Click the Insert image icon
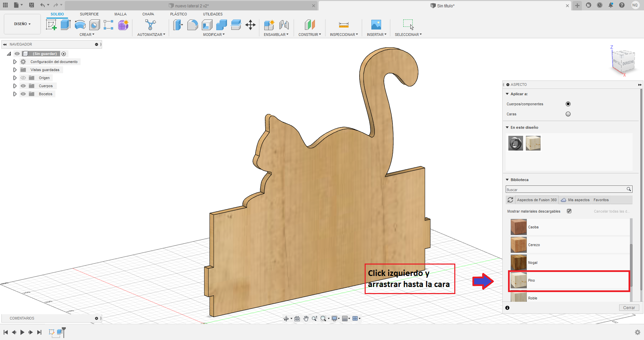Screen dimensions: 644x340 pos(376,25)
